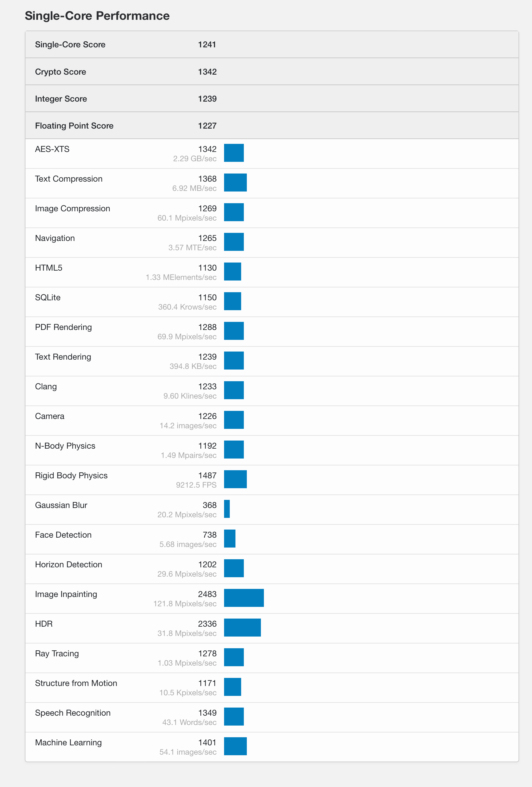
Task: Click the long Image Inpainting bar
Action: point(244,598)
